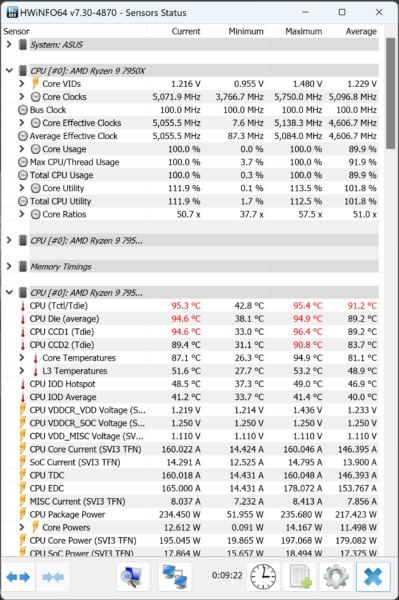Expand the Memory Timings group
399x600 pixels.
pyautogui.click(x=9, y=266)
